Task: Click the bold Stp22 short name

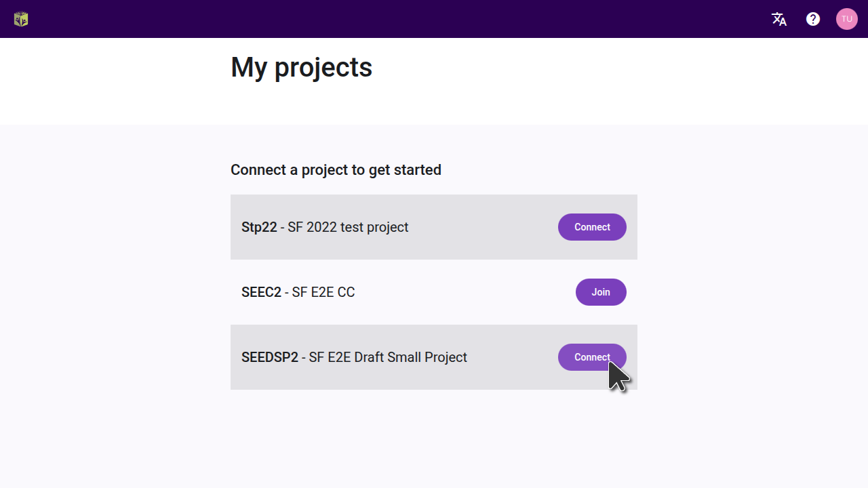Action: click(259, 227)
